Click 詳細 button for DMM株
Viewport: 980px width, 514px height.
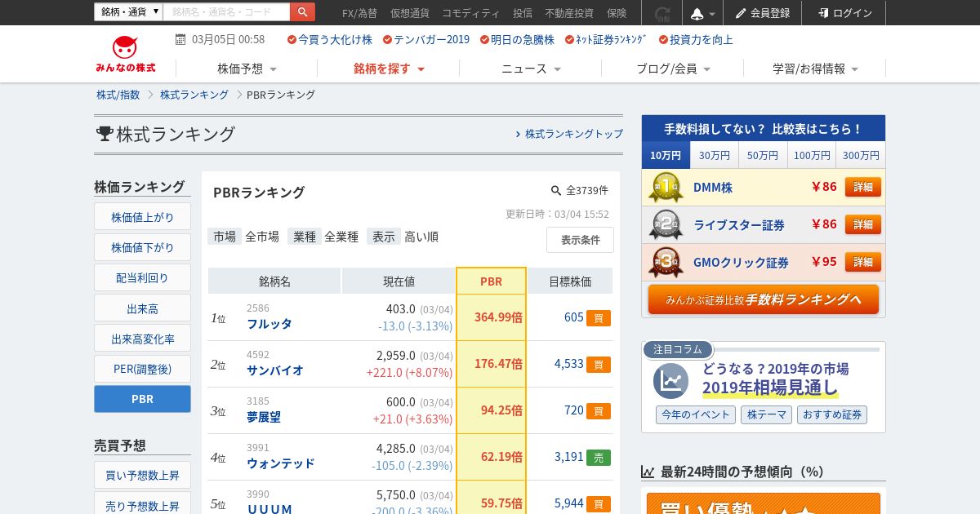863,187
